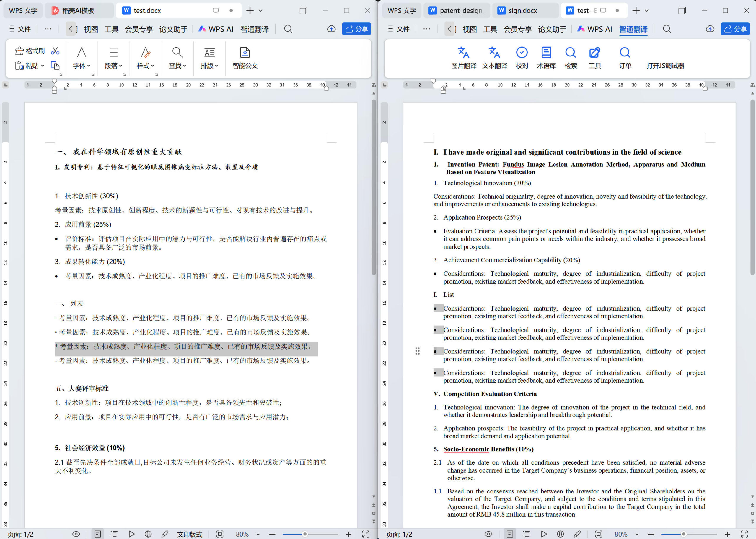Click the 校对 proofreading icon
This screenshot has width=756, height=539.
tap(522, 58)
